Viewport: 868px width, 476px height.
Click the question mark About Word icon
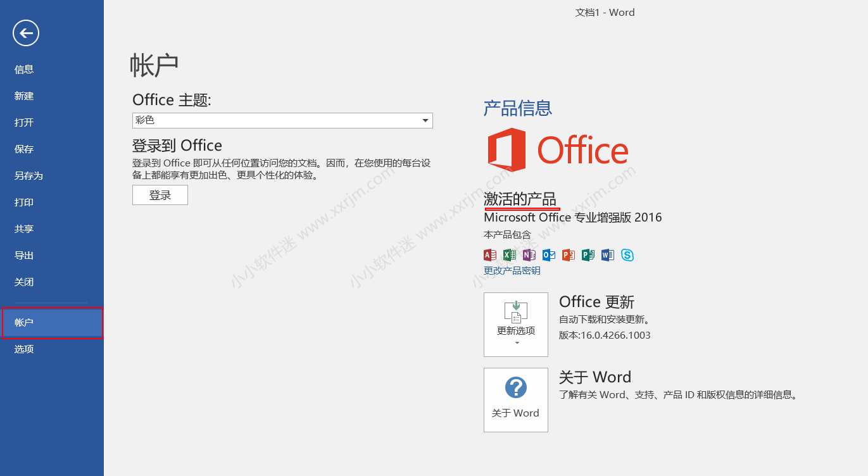(x=516, y=387)
